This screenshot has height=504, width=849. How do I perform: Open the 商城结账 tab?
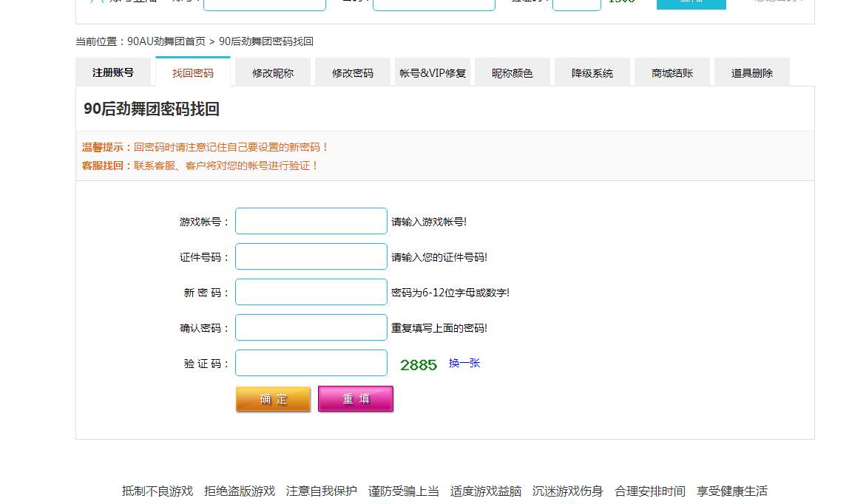click(672, 72)
